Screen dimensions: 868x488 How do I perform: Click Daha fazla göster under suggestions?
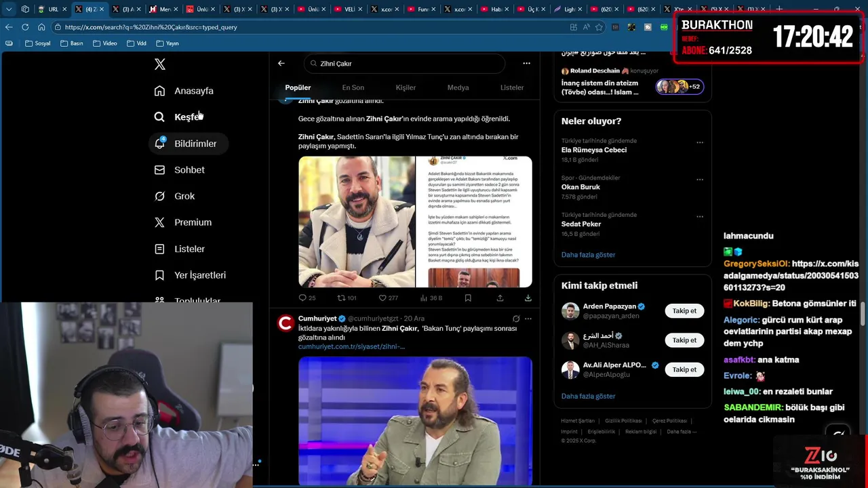(x=588, y=396)
